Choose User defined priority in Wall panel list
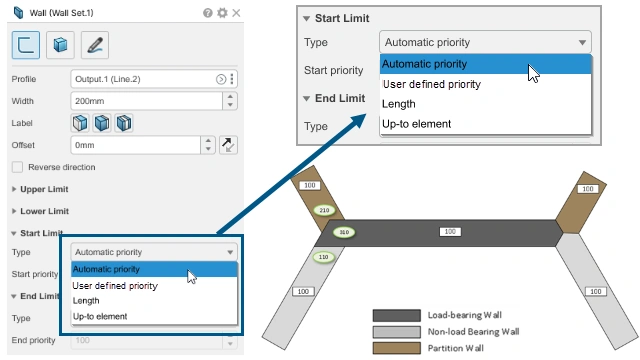 (154, 286)
